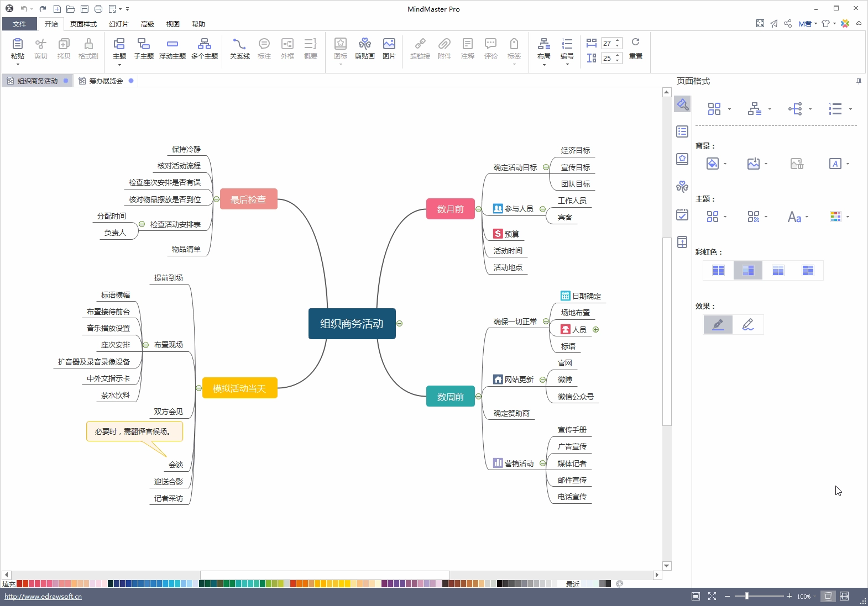Select the first rainbow color option
The width and height of the screenshot is (868, 606).
pyautogui.click(x=718, y=270)
